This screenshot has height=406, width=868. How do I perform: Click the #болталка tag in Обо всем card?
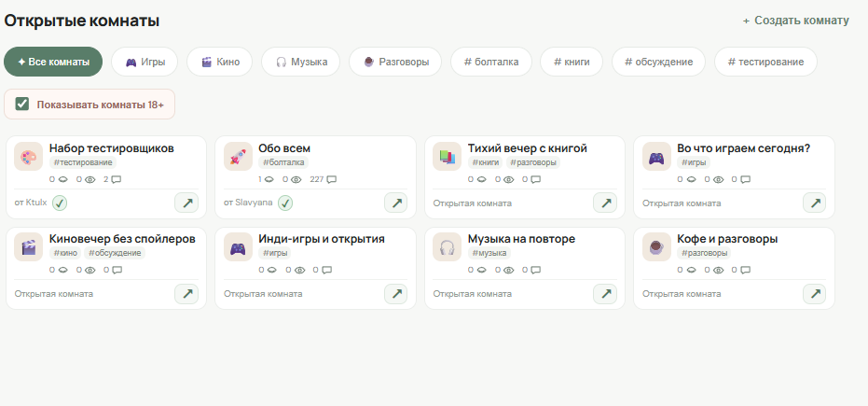click(283, 162)
